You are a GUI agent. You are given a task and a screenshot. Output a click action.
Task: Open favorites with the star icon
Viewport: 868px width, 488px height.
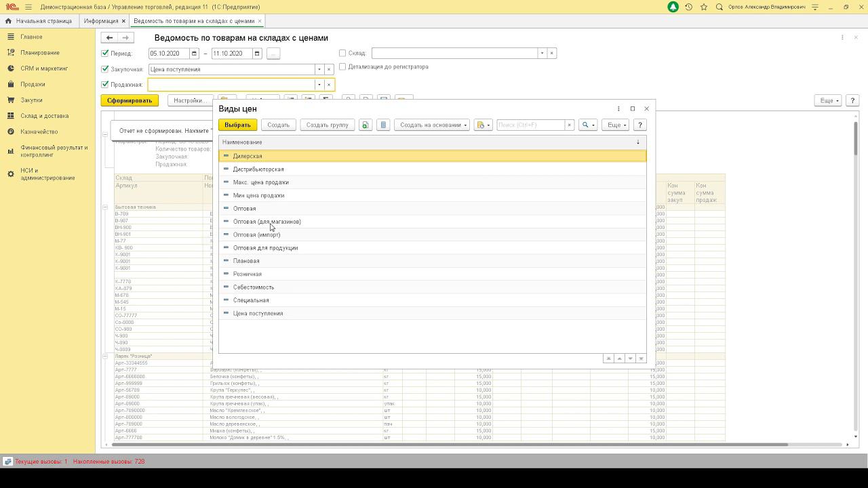point(704,7)
